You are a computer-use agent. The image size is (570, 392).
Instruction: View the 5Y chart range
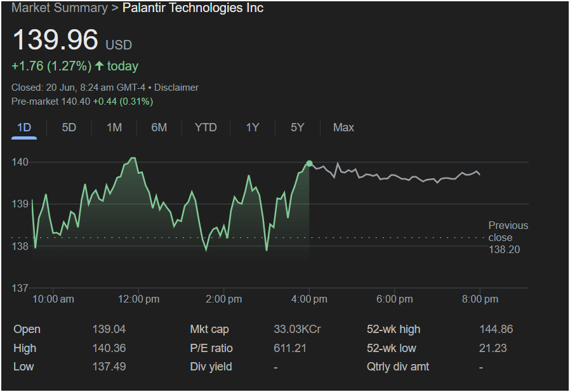point(297,127)
